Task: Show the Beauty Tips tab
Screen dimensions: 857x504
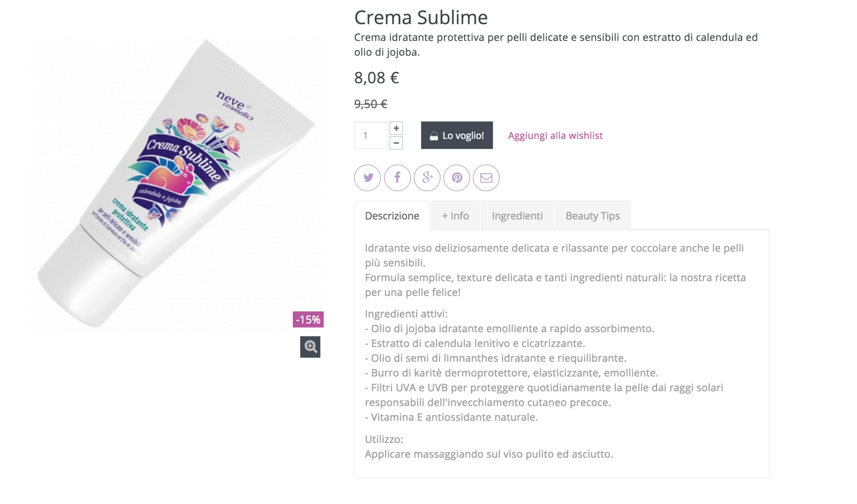Action: [x=592, y=216]
